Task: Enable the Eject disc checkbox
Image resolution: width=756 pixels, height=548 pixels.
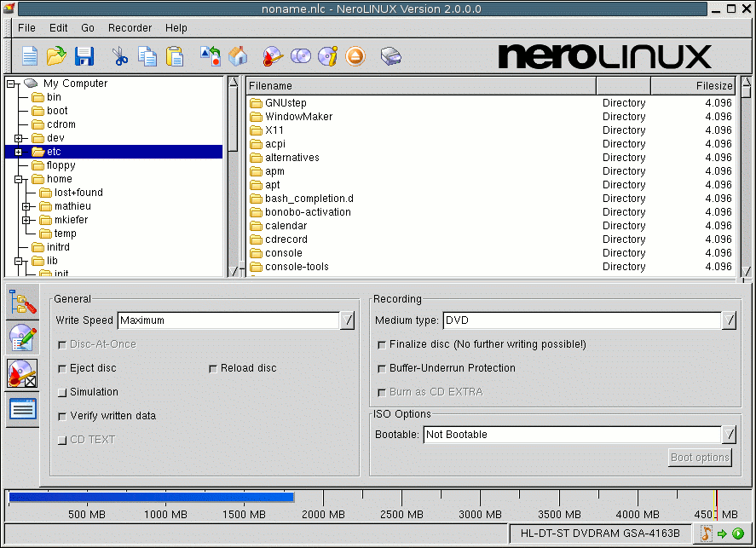Action: (x=61, y=369)
